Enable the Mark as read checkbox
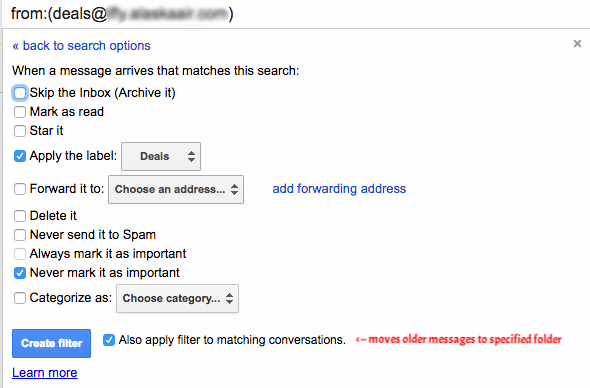The image size is (590, 388). point(20,112)
